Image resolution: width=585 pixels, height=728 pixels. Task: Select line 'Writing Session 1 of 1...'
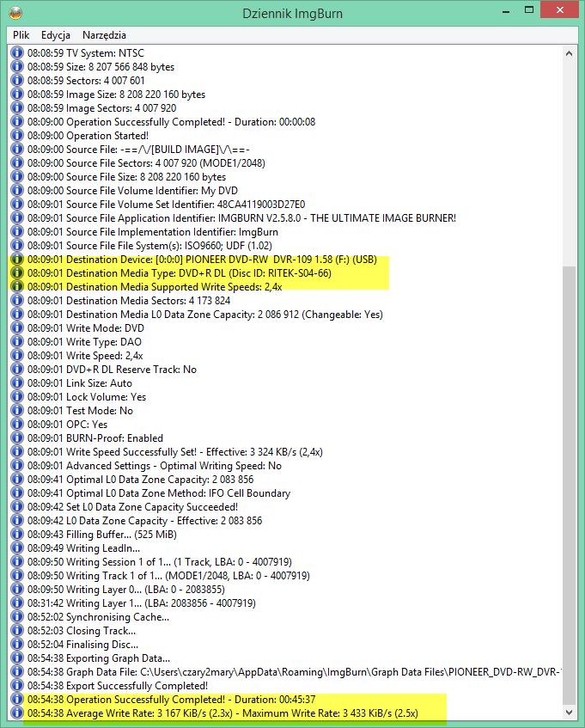point(160,562)
